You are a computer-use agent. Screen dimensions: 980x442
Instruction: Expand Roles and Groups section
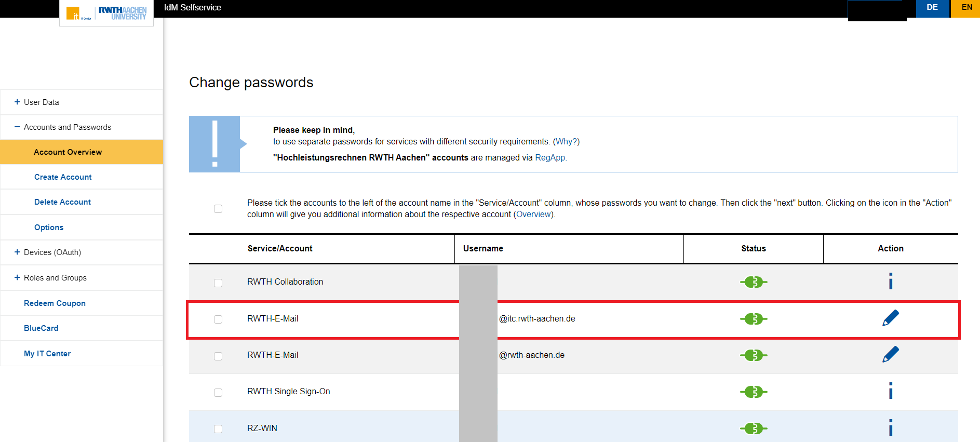(x=82, y=278)
